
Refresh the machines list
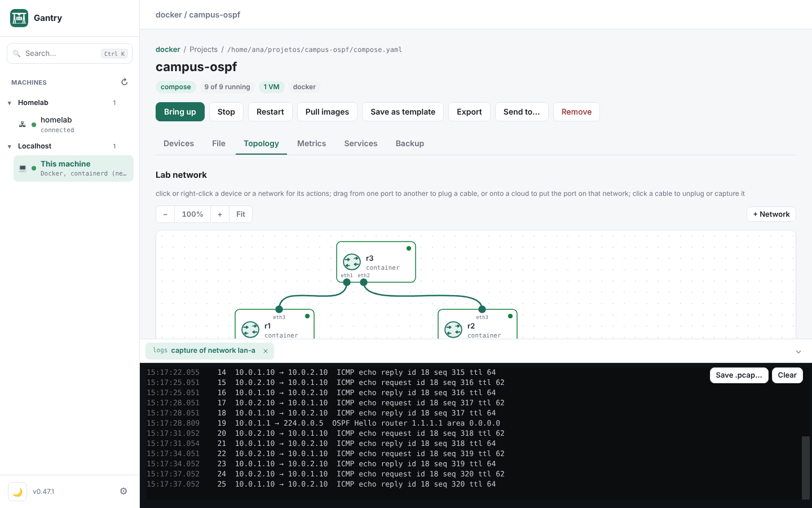tap(125, 82)
